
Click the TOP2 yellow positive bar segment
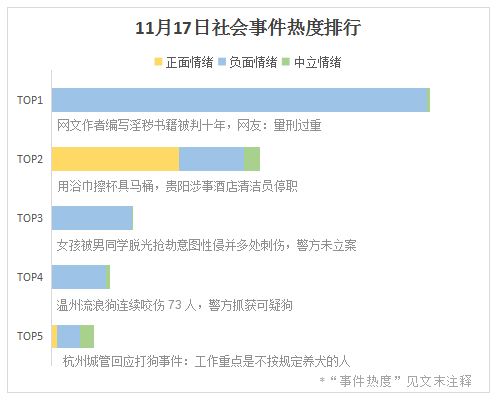point(115,159)
